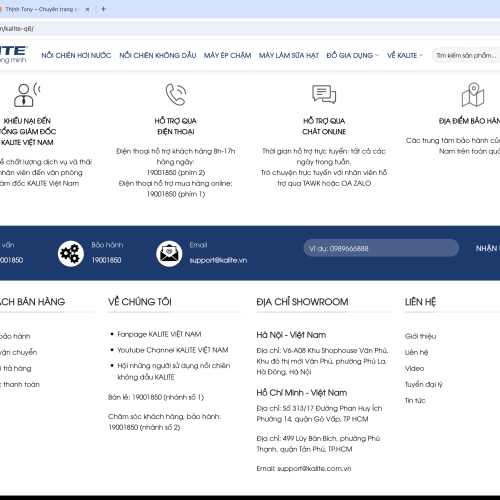
Task: Close the Thịnh Tony browser tab
Action: pyautogui.click(x=87, y=9)
